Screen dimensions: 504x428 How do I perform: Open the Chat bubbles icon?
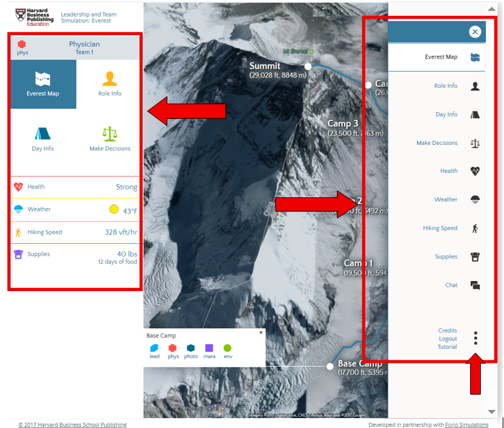pyautogui.click(x=475, y=285)
